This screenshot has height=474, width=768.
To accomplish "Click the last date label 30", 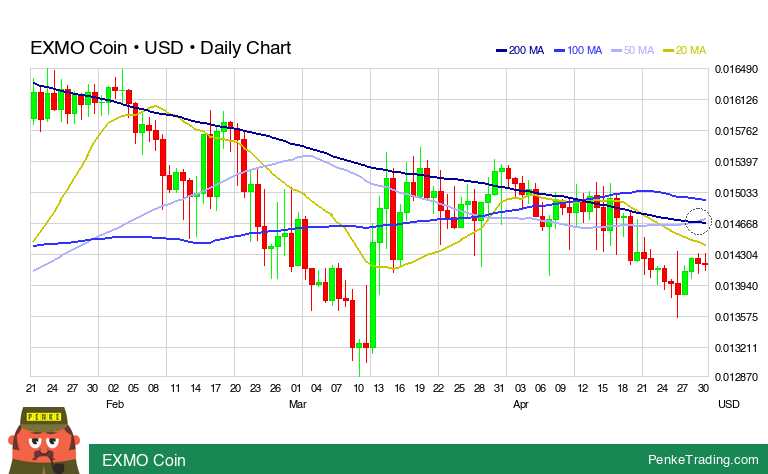I will click(703, 388).
